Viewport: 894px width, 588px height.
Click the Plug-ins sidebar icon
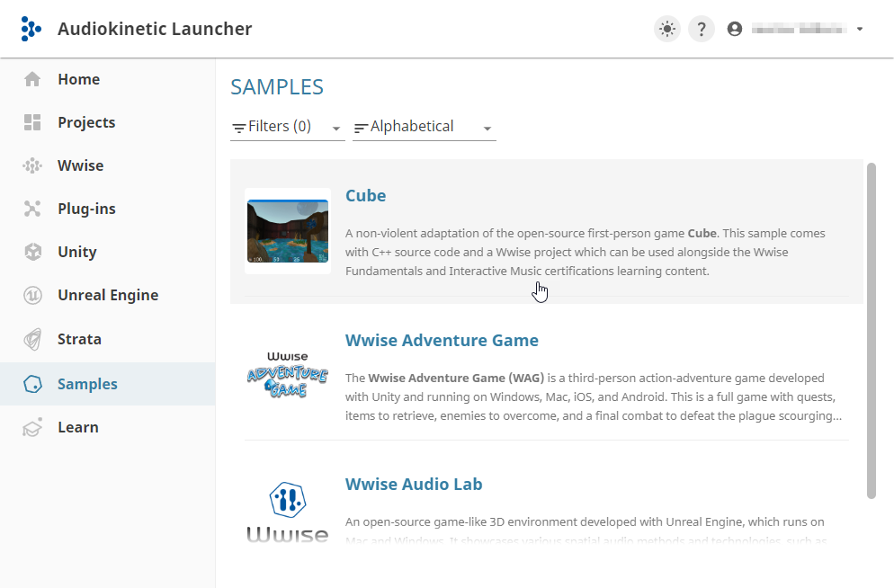pyautogui.click(x=32, y=209)
